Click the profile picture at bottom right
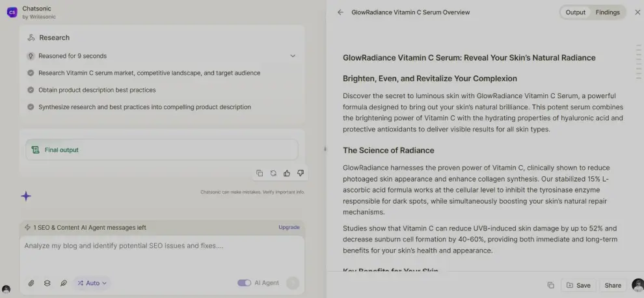The image size is (644, 298). tap(638, 285)
